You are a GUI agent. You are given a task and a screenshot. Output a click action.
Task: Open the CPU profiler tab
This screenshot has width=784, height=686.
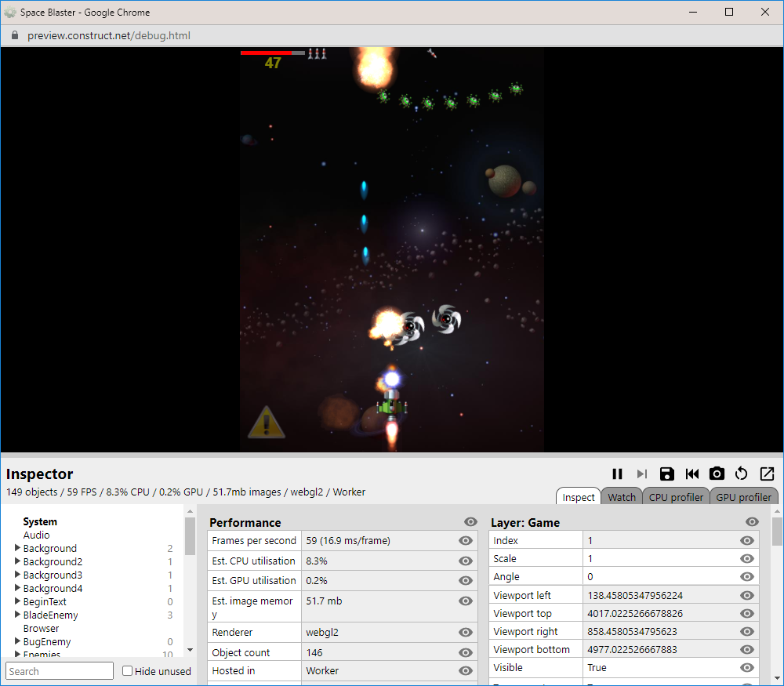click(676, 496)
